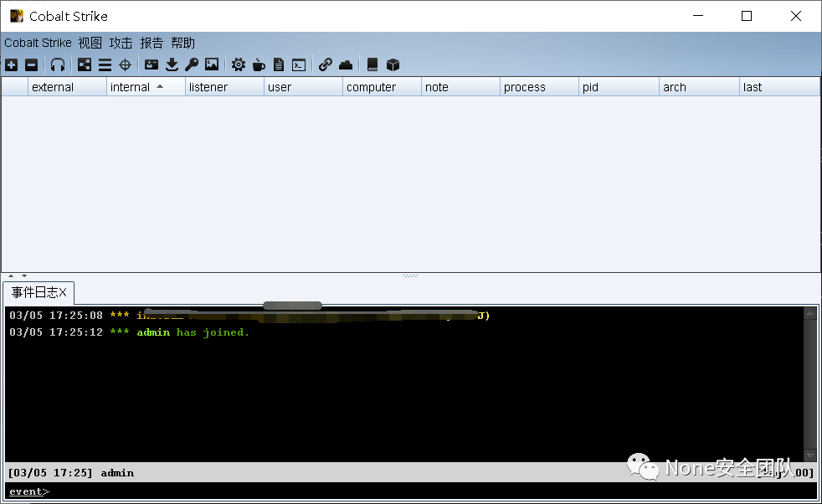Sort sessions by internal column header
This screenshot has width=822, height=504.
(x=146, y=87)
